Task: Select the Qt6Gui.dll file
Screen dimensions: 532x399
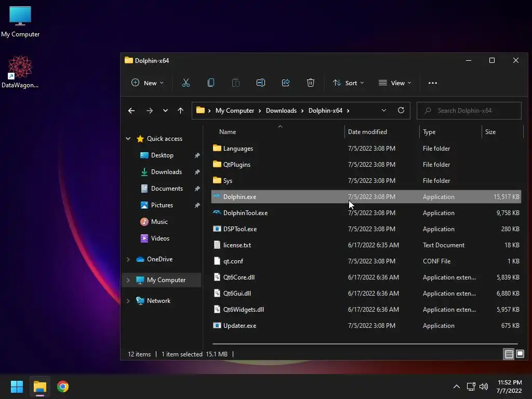Action: pos(366,294)
